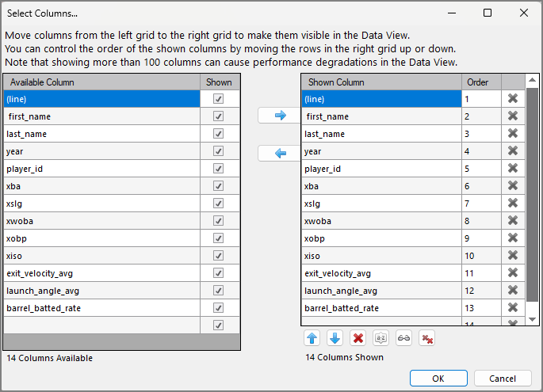Click the red X remove button below grid
This screenshot has height=392, width=543.
coord(358,338)
